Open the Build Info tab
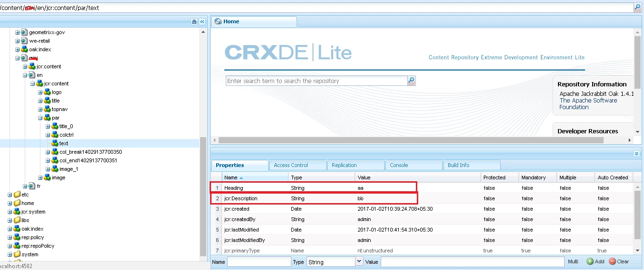Screen dimensions: 644x270 coord(472,165)
